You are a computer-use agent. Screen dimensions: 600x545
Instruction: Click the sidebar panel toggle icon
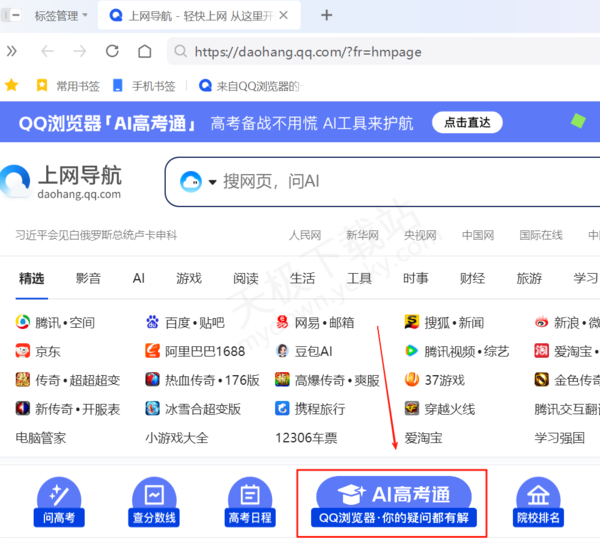click(x=11, y=15)
